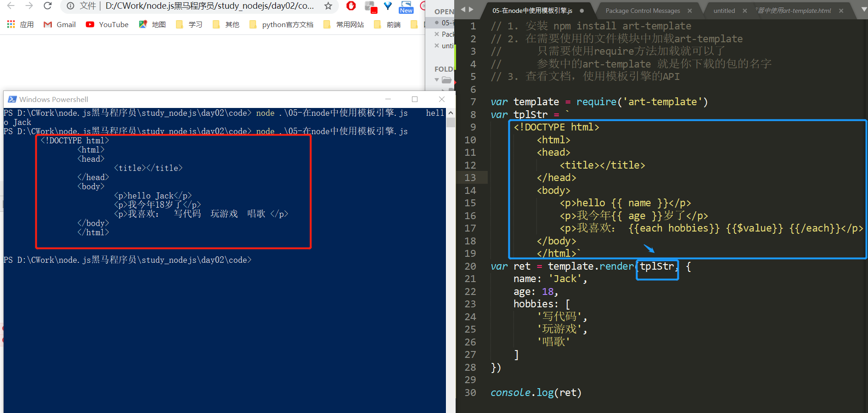Click '{{each hobbies}}' on line 17
The width and height of the screenshot is (868, 413).
coord(674,228)
